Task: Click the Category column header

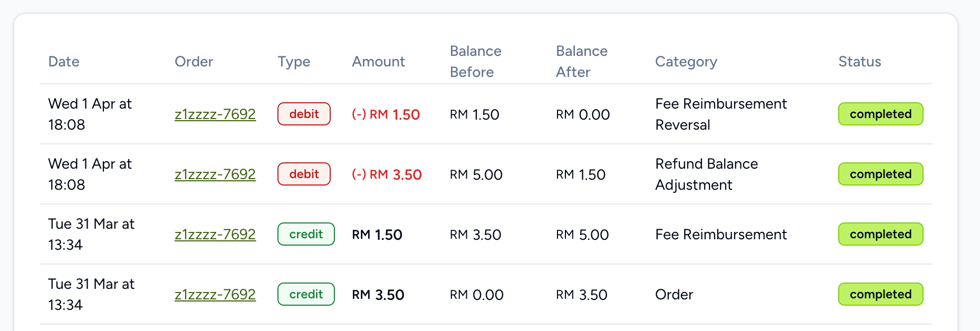Action: click(686, 62)
